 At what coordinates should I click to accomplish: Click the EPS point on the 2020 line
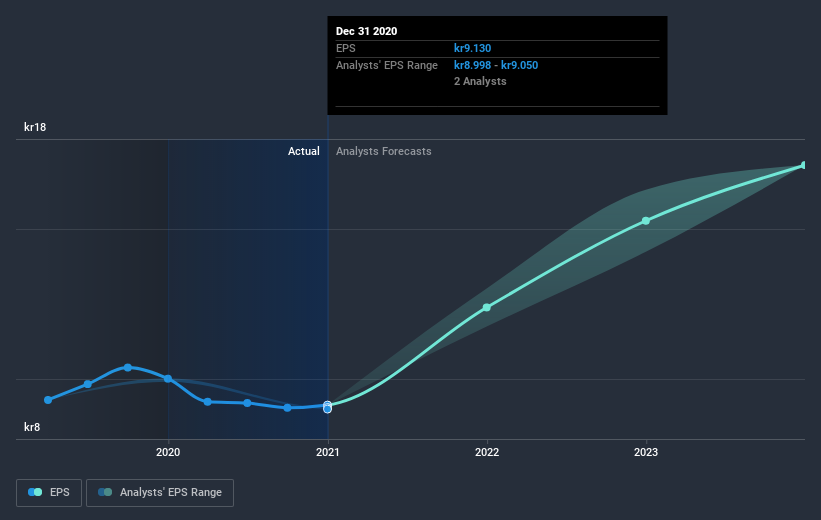168,379
